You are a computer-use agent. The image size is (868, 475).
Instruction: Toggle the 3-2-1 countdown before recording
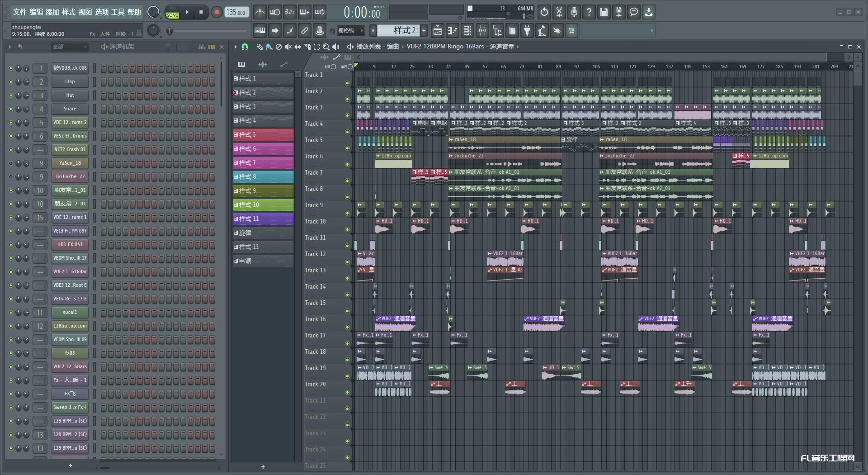click(x=289, y=12)
